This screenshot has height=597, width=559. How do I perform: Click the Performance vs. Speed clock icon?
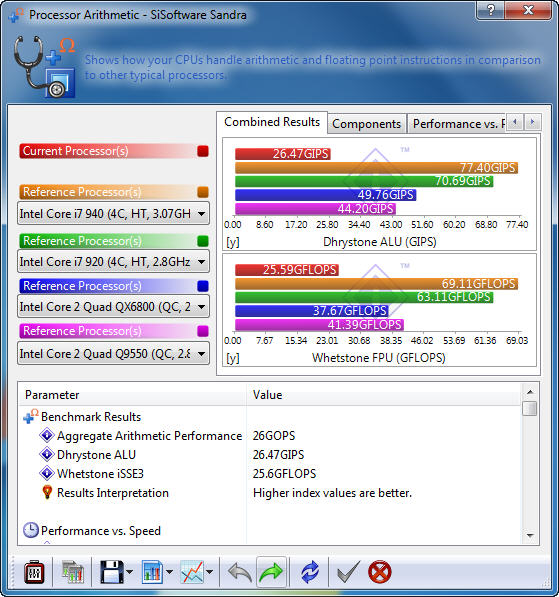(31, 530)
